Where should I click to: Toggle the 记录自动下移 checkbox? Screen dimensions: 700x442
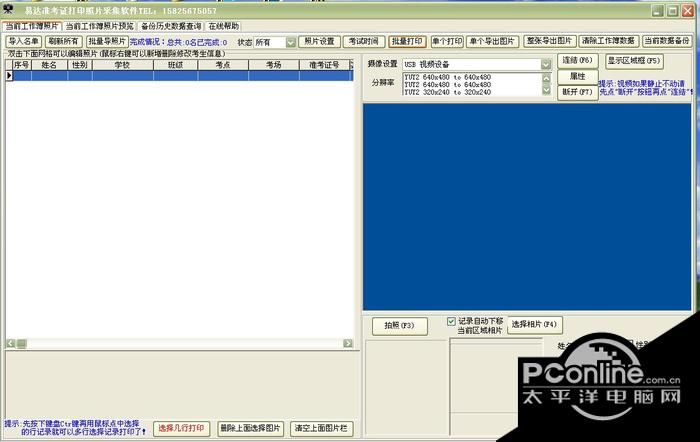tap(451, 321)
